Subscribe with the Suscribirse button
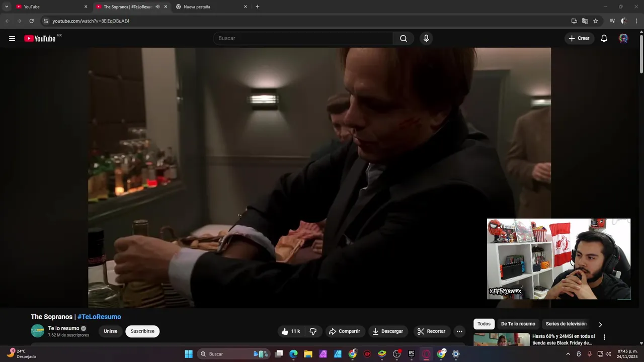Screen dimensions: 644x362 (142, 331)
